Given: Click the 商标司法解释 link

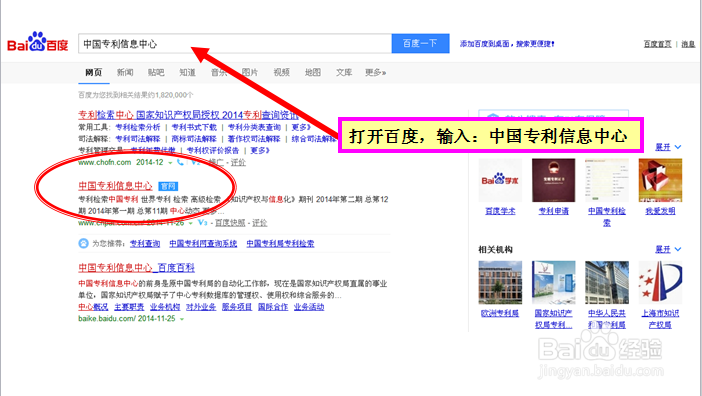Looking at the screenshot, I should 194,139.
